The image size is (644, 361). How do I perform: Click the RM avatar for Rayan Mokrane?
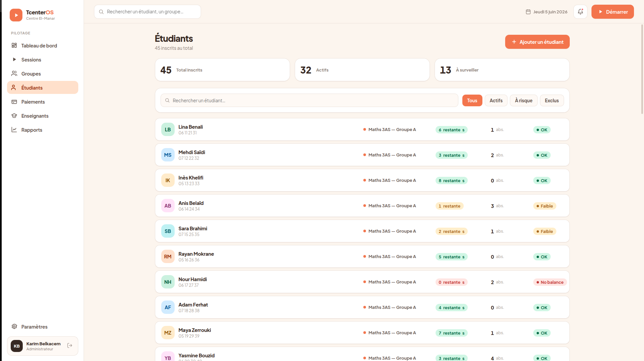pyautogui.click(x=168, y=256)
